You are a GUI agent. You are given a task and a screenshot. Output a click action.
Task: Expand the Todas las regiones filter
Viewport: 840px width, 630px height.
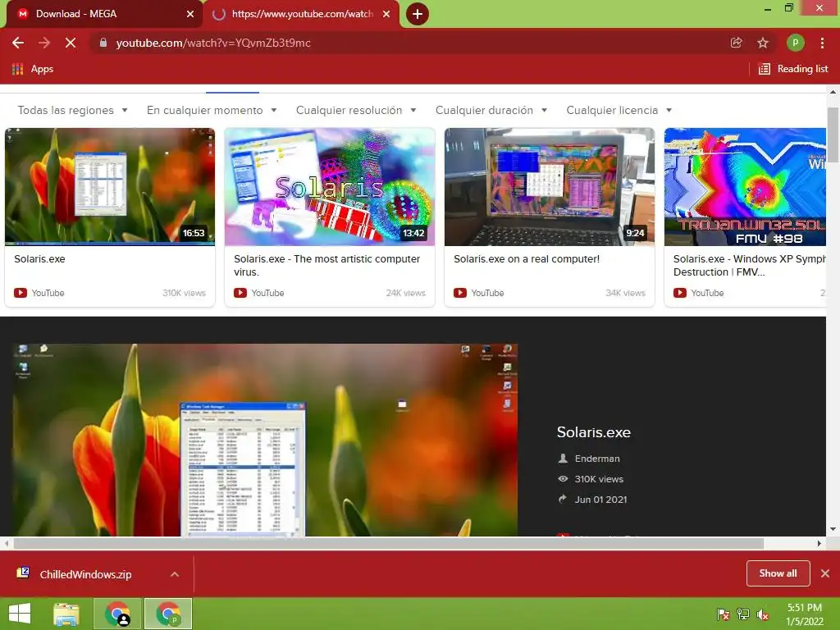pyautogui.click(x=73, y=111)
